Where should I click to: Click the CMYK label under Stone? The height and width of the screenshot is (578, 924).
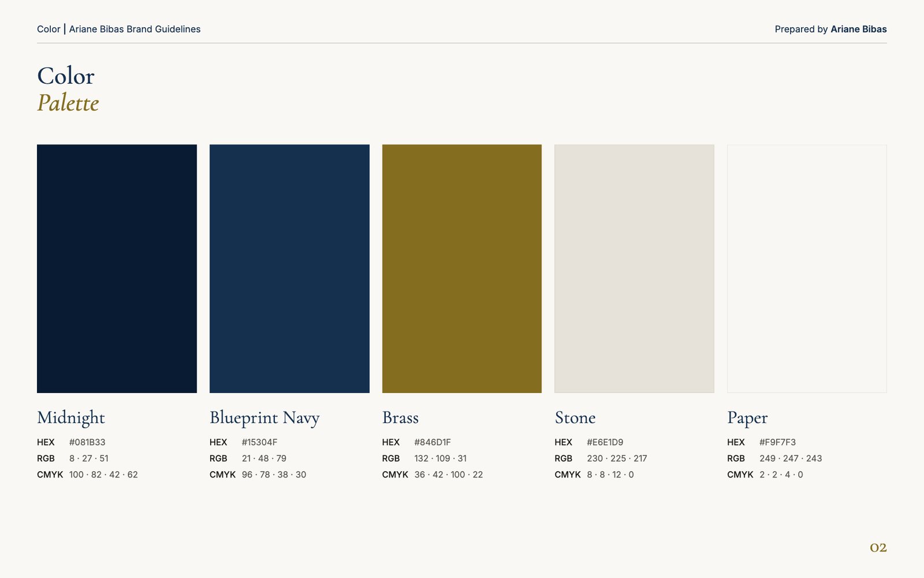tap(568, 475)
